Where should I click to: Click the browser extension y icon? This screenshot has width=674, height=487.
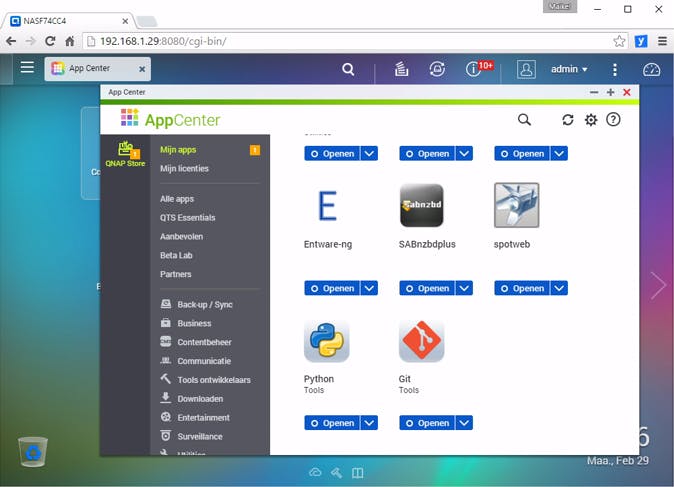click(641, 41)
